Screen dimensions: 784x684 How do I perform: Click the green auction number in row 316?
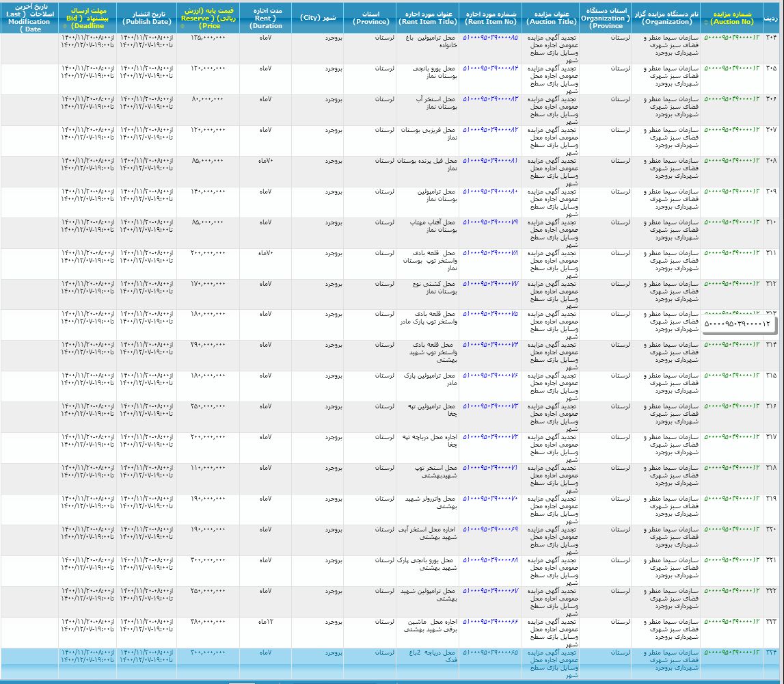click(x=731, y=406)
